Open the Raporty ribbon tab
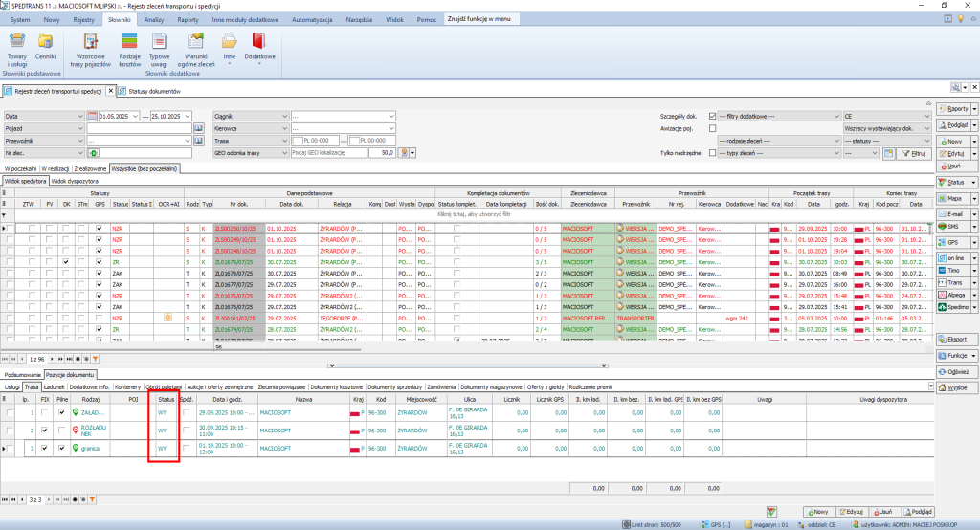Image resolution: width=980 pixels, height=530 pixels. pos(188,19)
